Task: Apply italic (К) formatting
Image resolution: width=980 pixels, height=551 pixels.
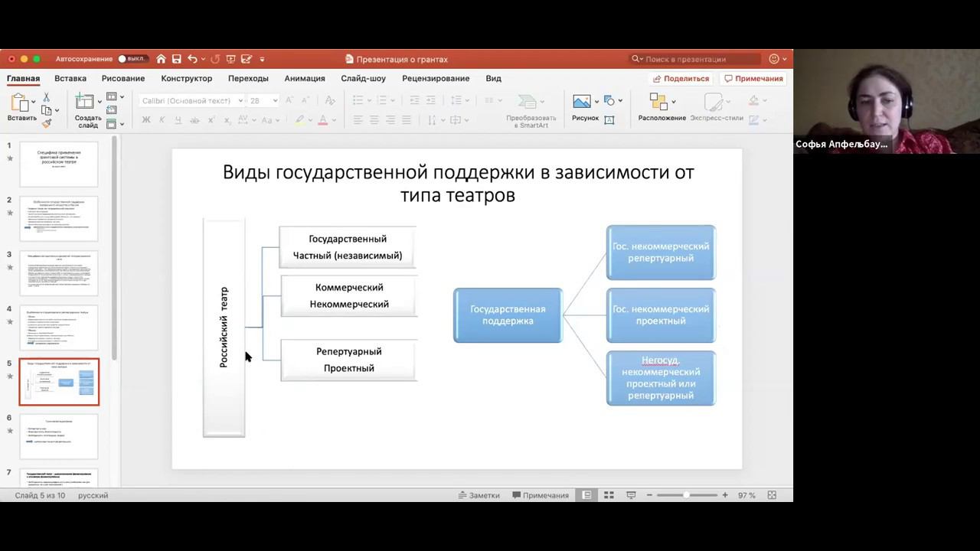Action: point(162,120)
